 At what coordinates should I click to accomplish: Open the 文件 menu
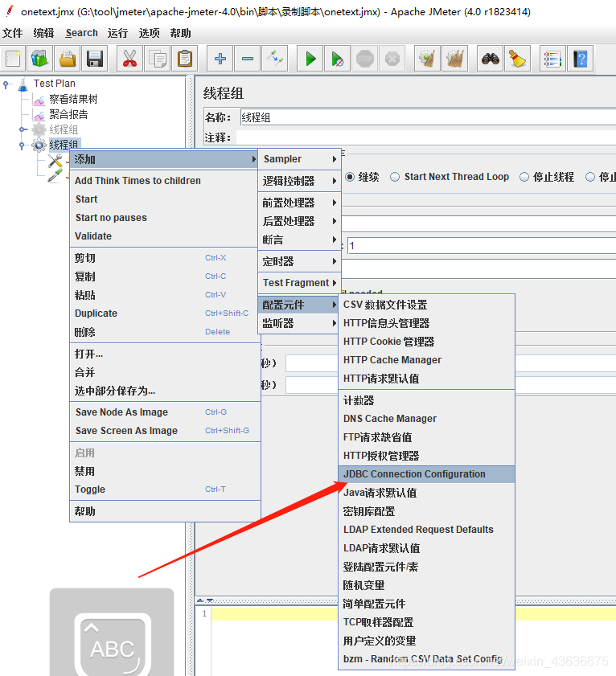(13, 33)
